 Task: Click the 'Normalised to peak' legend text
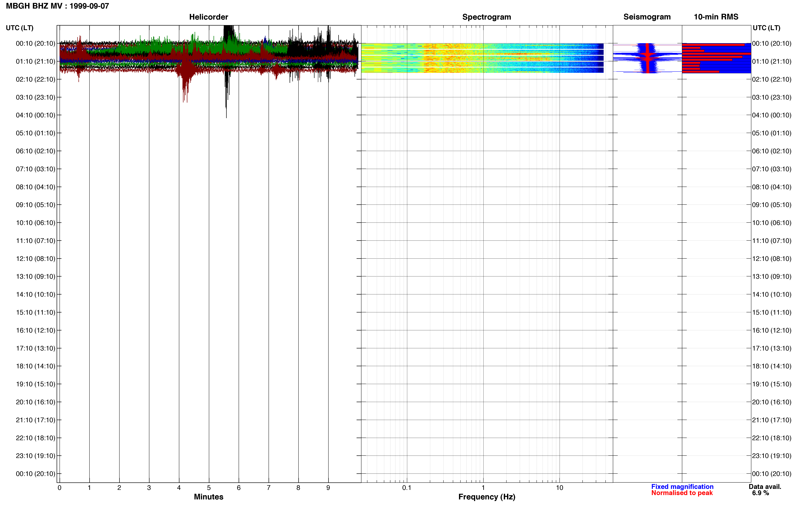coord(682,493)
